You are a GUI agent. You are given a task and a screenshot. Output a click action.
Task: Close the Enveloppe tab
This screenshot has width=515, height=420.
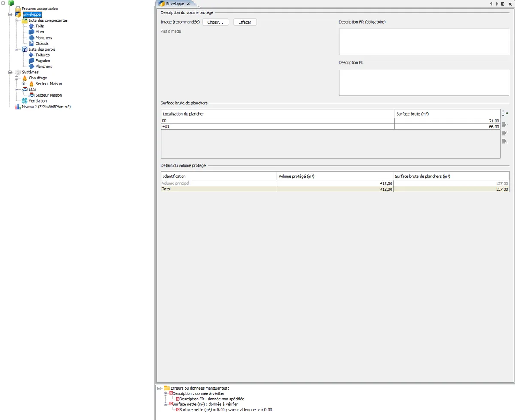pos(188,3)
